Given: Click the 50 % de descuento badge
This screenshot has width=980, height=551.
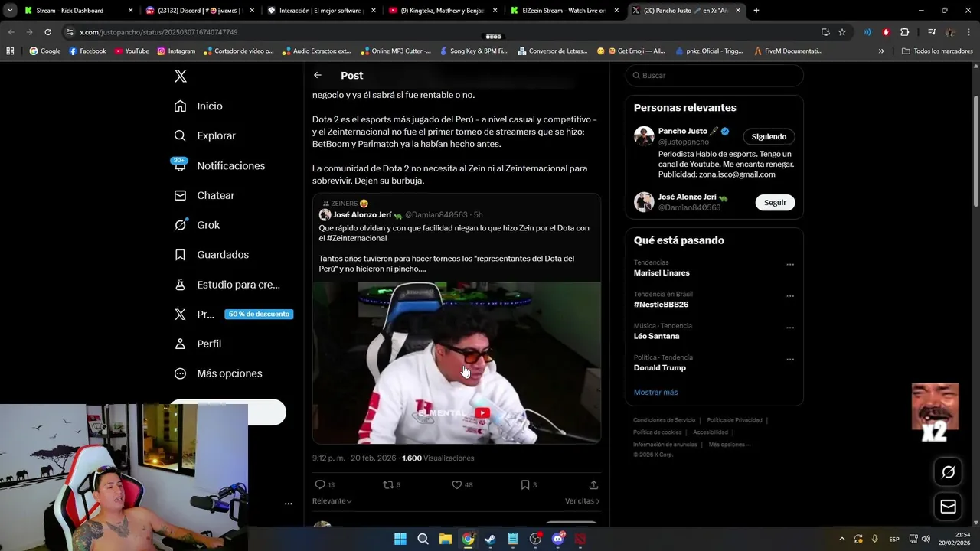Looking at the screenshot, I should click(259, 315).
